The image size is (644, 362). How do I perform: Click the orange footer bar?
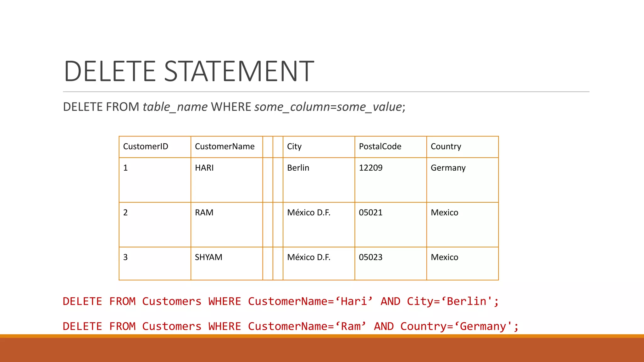(322, 349)
